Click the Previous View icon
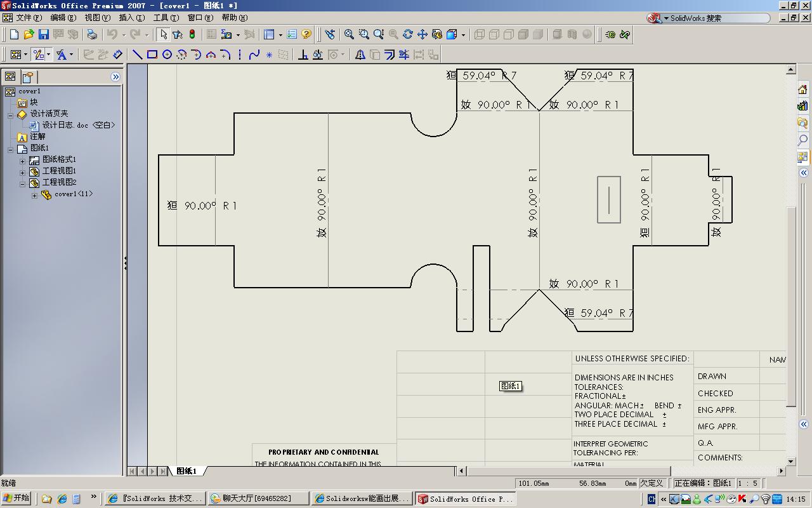 tap(330, 34)
